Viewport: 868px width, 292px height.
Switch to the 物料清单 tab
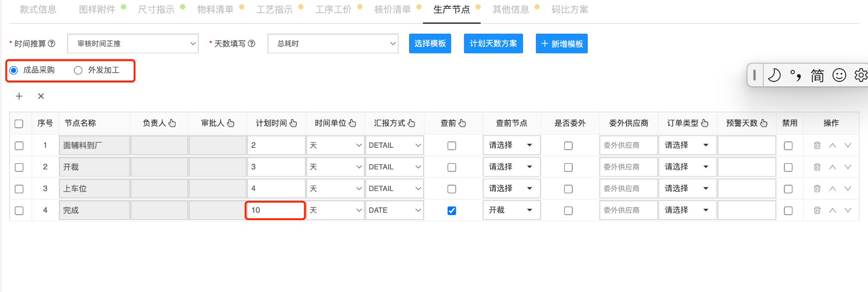click(x=215, y=10)
